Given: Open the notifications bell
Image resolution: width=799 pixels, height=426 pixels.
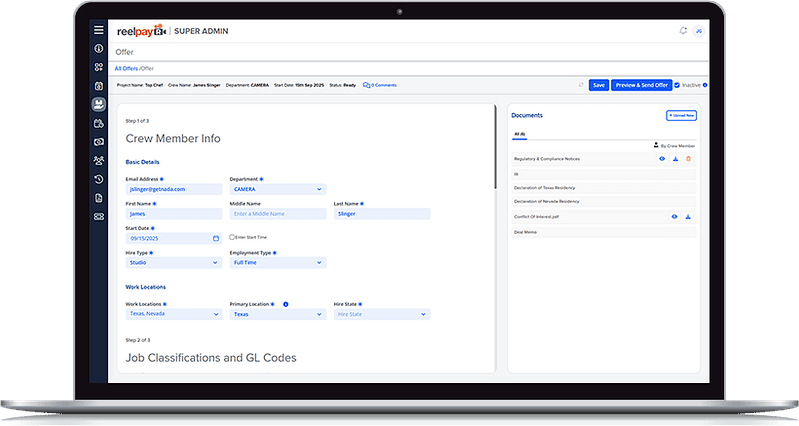Looking at the screenshot, I should point(683,31).
